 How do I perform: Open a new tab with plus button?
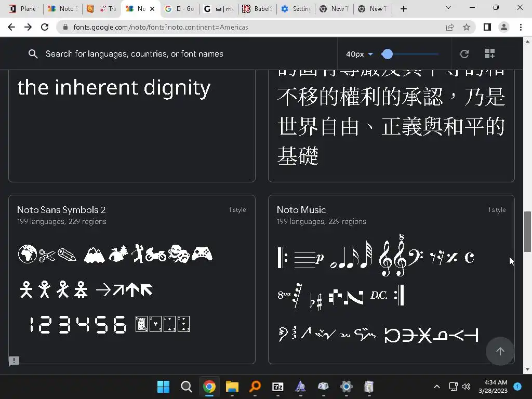pos(403,9)
